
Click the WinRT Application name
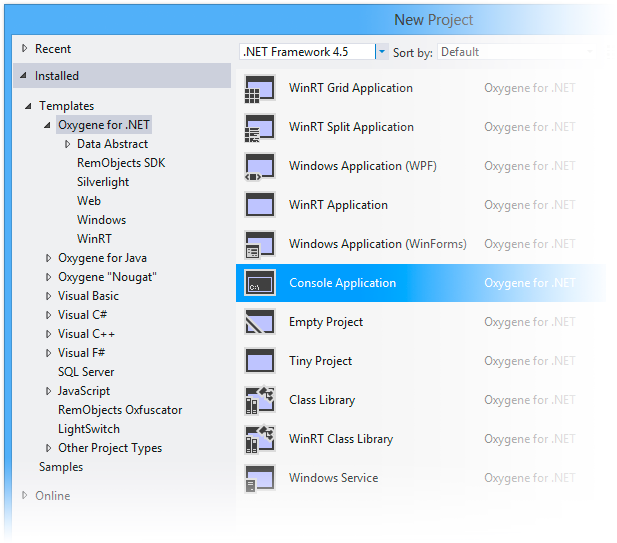[x=338, y=205]
